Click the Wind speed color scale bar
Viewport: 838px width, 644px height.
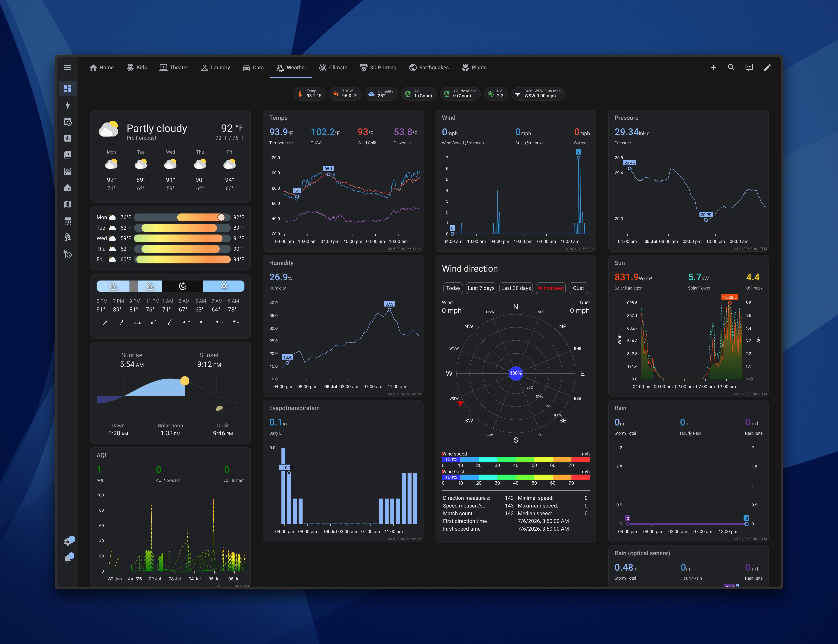point(516,460)
